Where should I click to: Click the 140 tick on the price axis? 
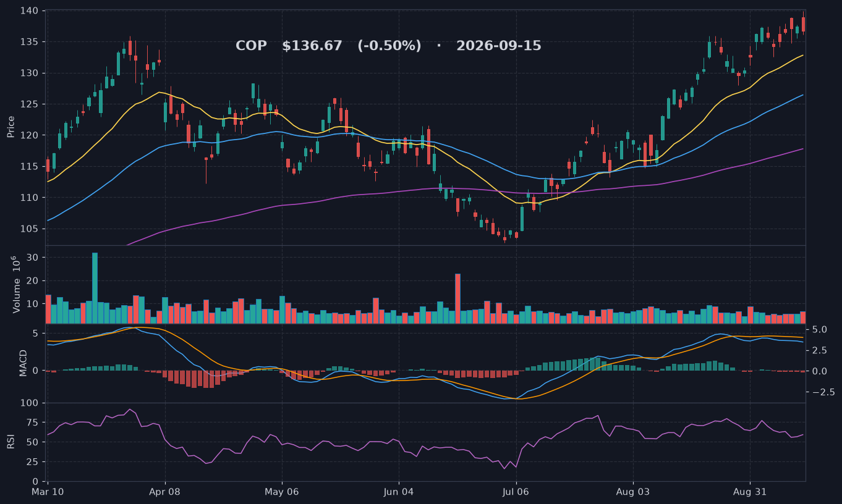[x=30, y=11]
